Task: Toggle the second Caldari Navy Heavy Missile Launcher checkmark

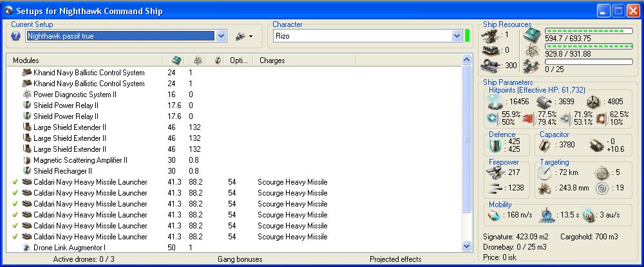Action: pyautogui.click(x=15, y=193)
